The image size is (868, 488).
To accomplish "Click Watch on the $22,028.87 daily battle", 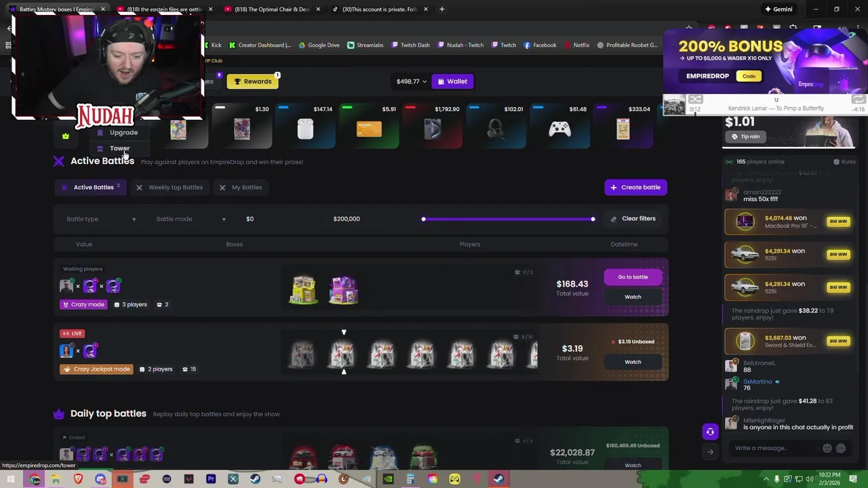I will coord(633,465).
